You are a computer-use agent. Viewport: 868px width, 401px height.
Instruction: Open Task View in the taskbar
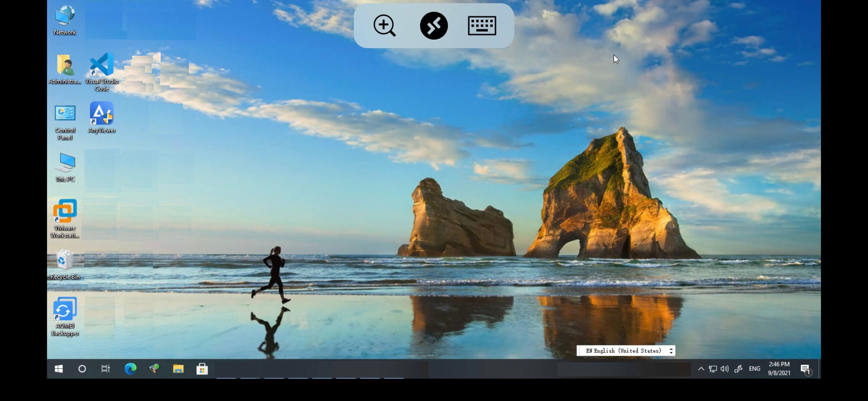pos(106,369)
